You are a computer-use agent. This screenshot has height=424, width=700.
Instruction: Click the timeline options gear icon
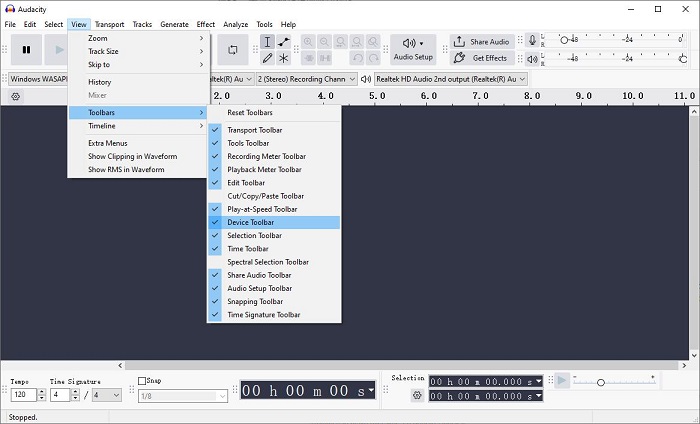(x=16, y=96)
